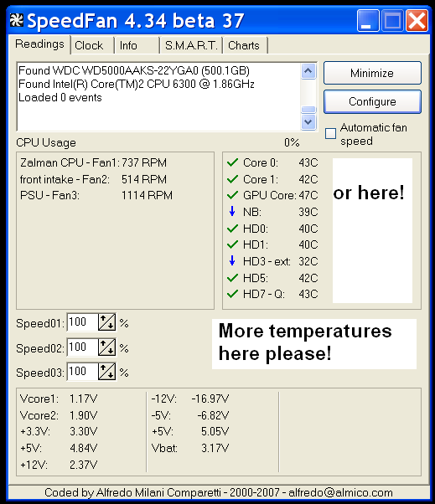This screenshot has height=504, width=435.
Task: Open the S.M.A.R.T. tab
Action: (x=191, y=45)
